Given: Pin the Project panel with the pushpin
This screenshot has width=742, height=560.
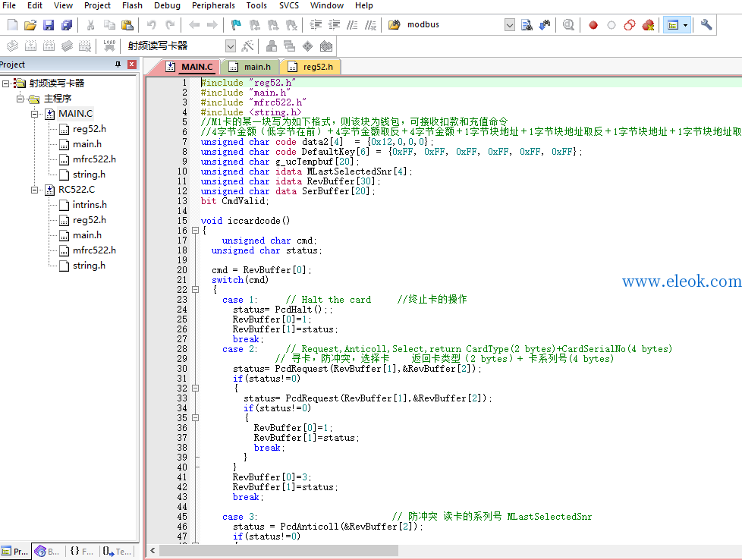Looking at the screenshot, I should (118, 64).
